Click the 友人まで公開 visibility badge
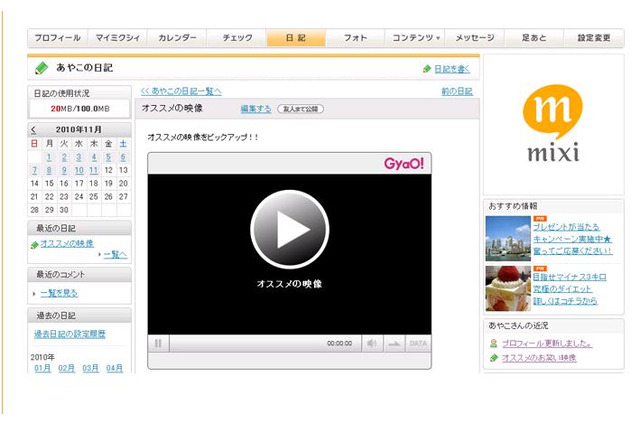Viewport: 640px width, 426px height. click(300, 109)
